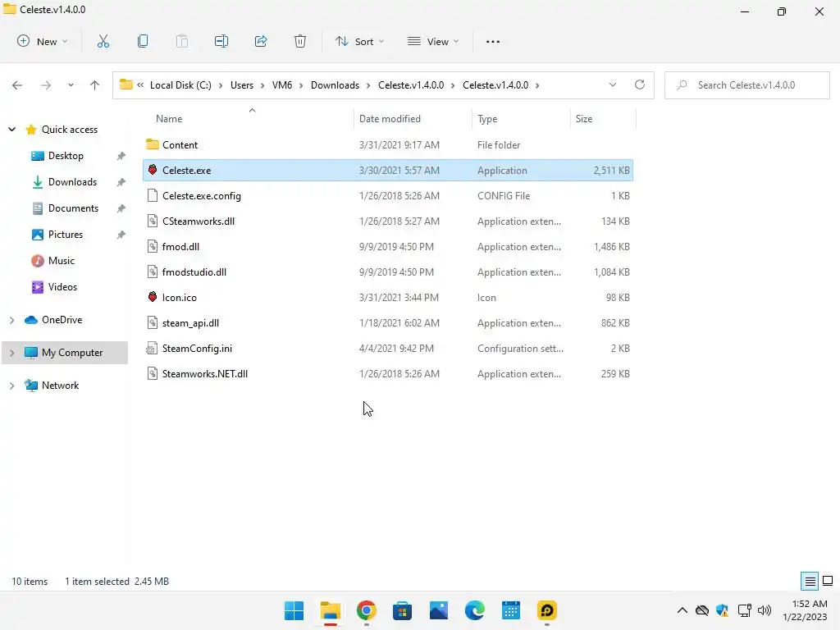Expand the recent locations chevron
The width and height of the screenshot is (840, 630).
(x=71, y=85)
